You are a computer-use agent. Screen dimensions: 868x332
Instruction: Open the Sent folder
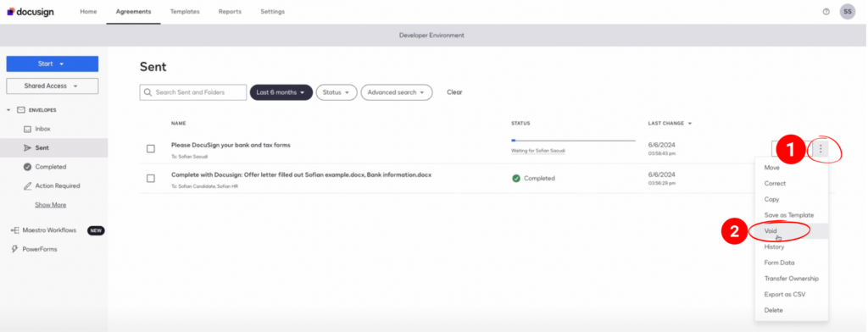(x=53, y=147)
